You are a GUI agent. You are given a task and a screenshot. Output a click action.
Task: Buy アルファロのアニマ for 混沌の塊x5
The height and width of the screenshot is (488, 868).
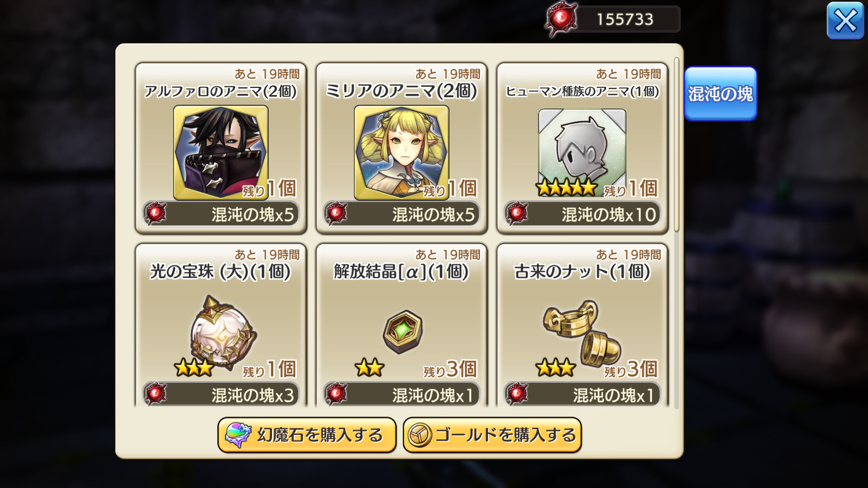(220, 214)
